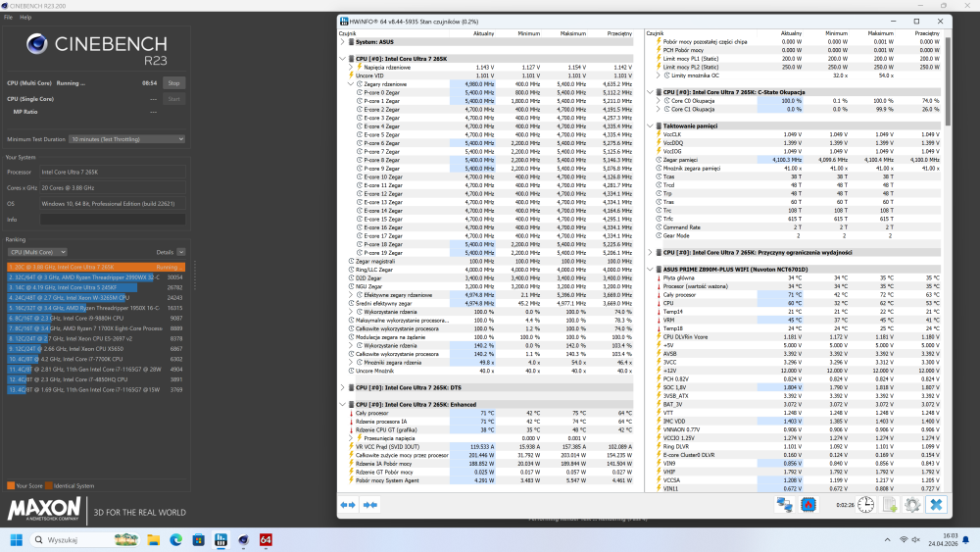Click the Wyszukaj taskbar search box

click(85, 539)
